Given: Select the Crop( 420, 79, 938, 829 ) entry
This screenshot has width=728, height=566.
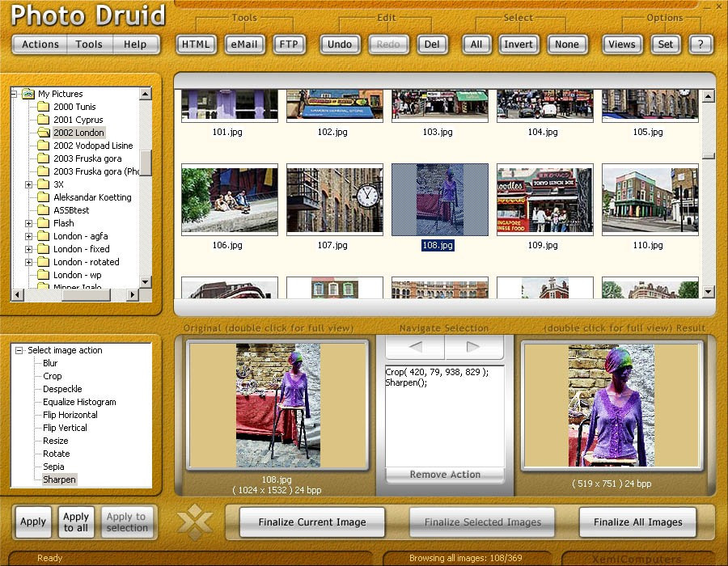Looking at the screenshot, I should click(x=437, y=372).
